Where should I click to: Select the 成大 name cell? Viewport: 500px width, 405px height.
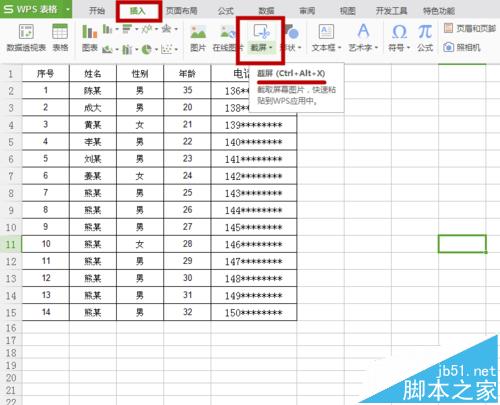[x=93, y=108]
